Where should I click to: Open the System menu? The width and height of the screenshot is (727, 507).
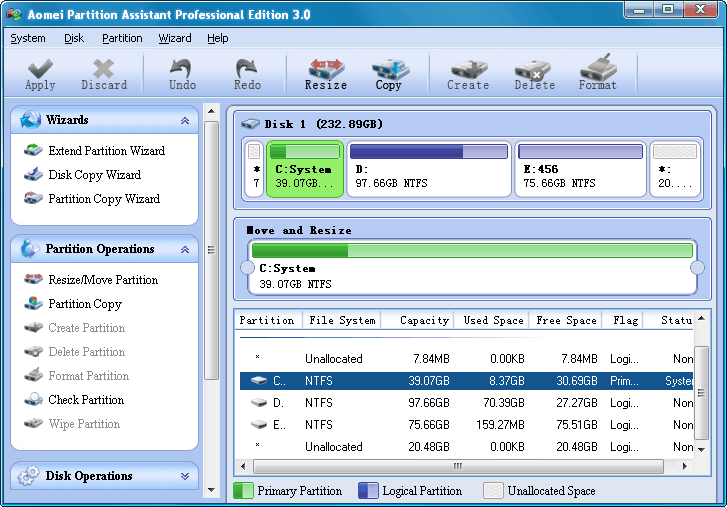pos(28,38)
